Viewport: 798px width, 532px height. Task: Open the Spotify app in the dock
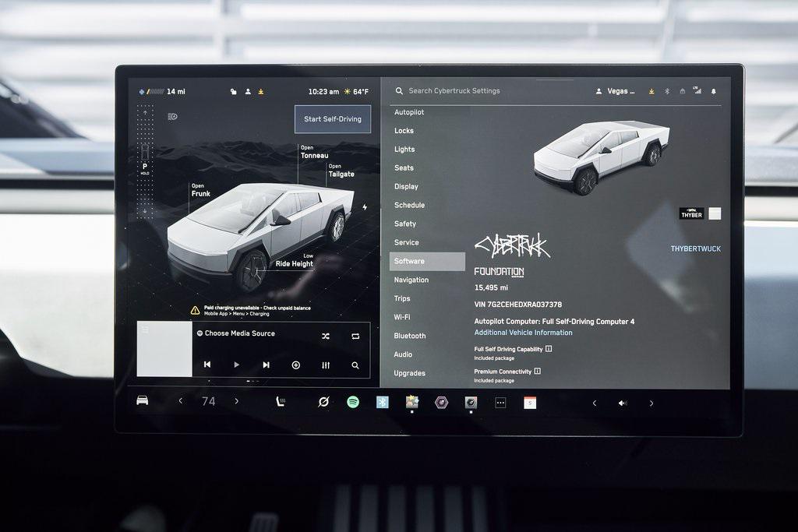(353, 402)
